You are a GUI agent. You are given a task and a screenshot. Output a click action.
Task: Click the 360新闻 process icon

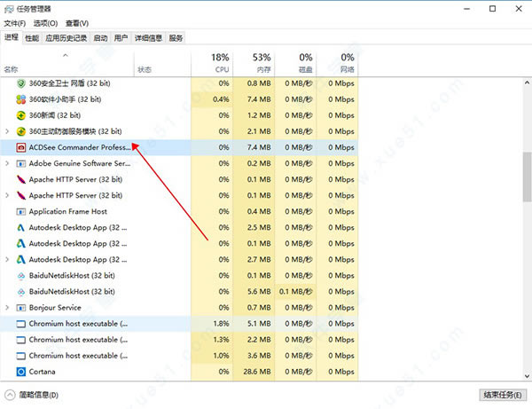click(21, 115)
